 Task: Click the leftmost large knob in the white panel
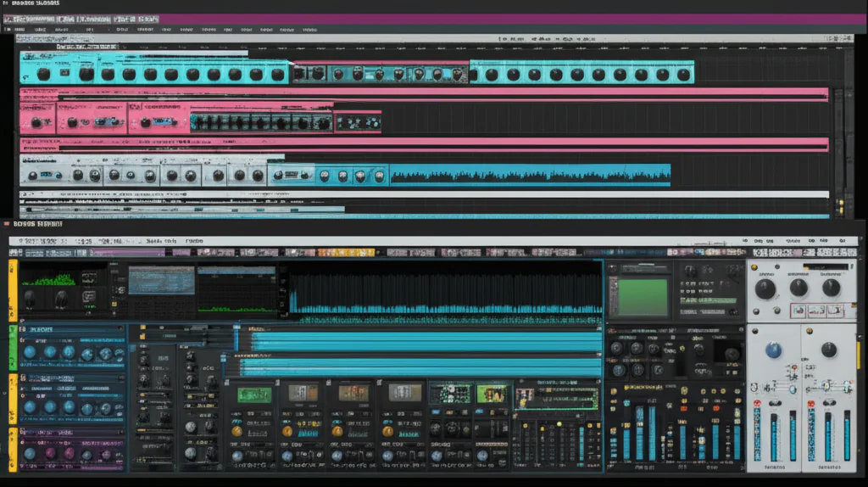click(765, 288)
